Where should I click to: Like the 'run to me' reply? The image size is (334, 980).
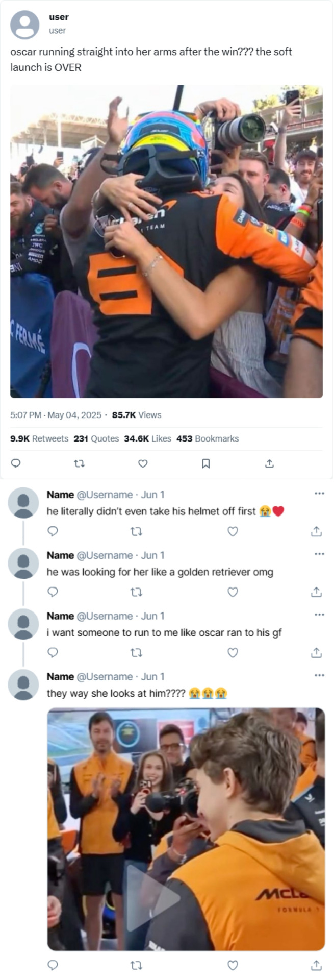(x=233, y=653)
